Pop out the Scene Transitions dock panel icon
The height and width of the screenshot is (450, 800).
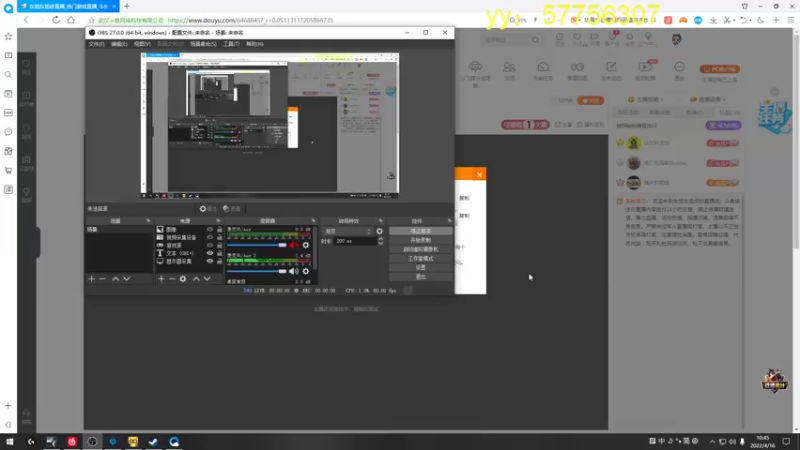click(381, 221)
